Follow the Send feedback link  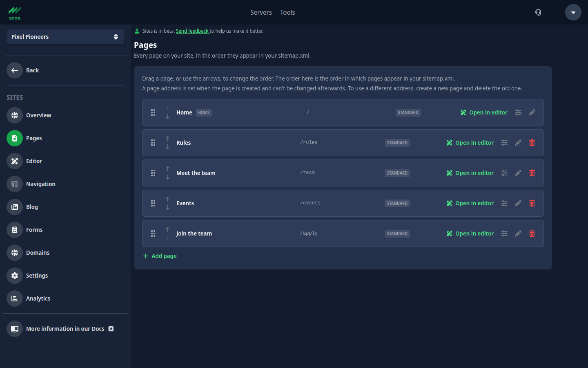coord(192,31)
